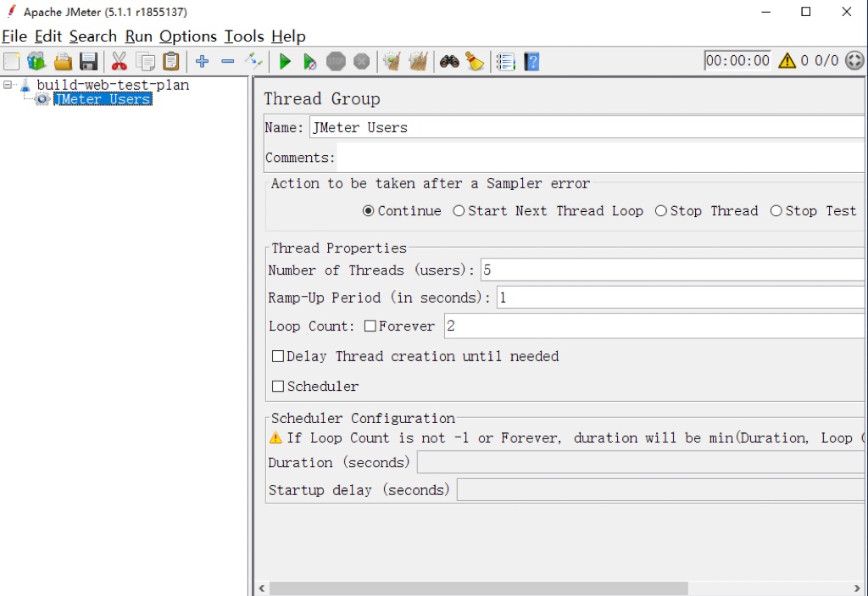The image size is (868, 596).
Task: Expand all nodes with plus icon
Action: click(202, 61)
